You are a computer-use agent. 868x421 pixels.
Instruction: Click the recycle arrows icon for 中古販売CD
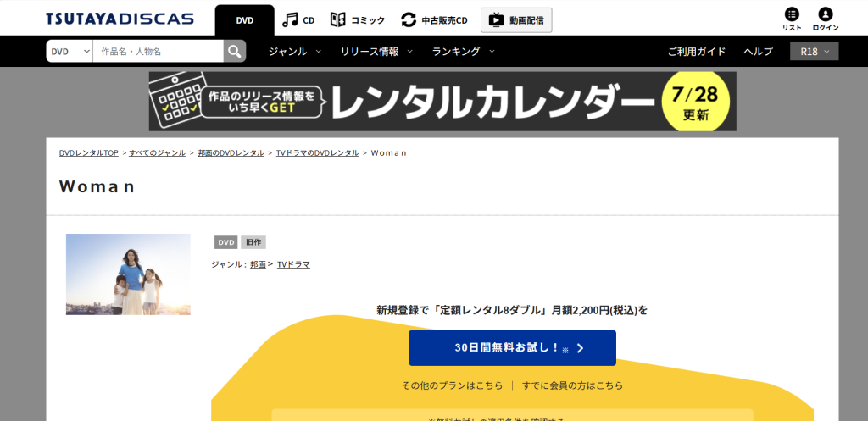pyautogui.click(x=409, y=20)
